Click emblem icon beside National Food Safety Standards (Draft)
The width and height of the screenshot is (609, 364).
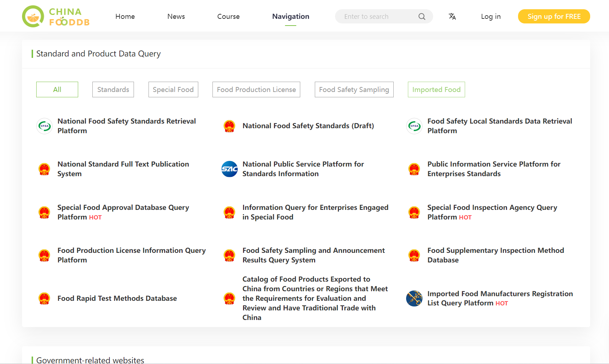(x=230, y=126)
